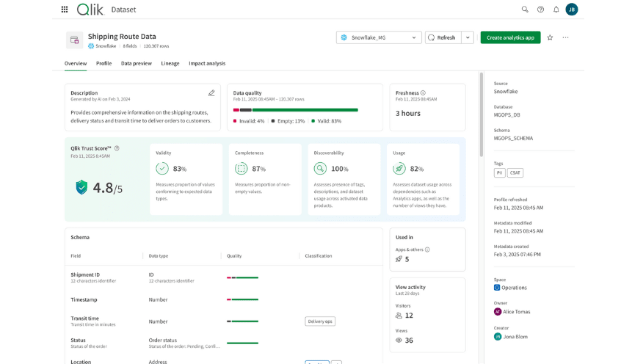The width and height of the screenshot is (621, 364).
Task: Click the Shipping Route Data title
Action: (122, 37)
